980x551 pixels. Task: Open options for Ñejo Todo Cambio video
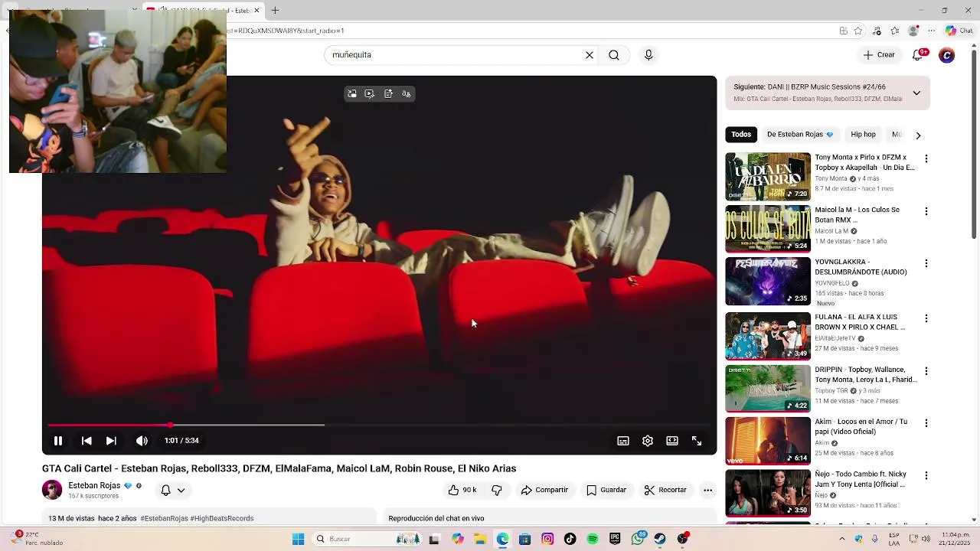(926, 475)
